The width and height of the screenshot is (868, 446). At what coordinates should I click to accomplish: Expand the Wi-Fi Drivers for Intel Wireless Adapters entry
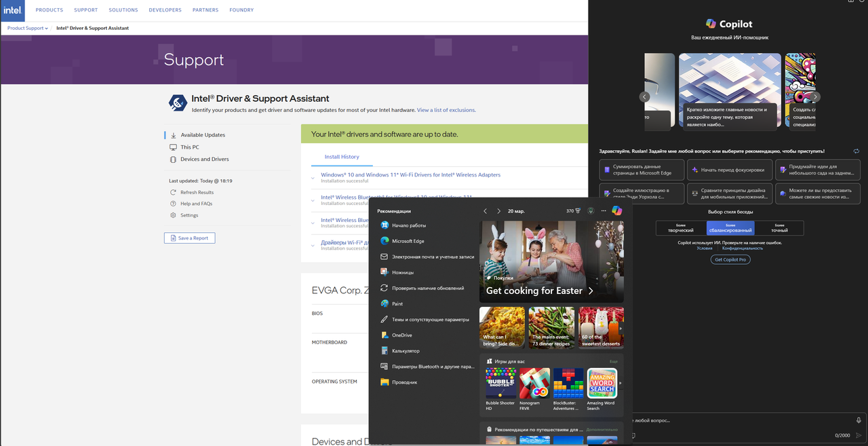pyautogui.click(x=313, y=178)
